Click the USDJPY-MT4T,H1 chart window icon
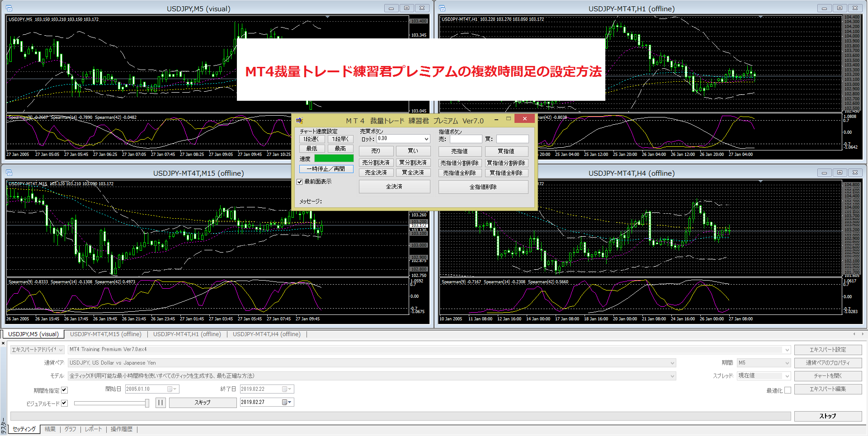868x436 pixels. 442,9
